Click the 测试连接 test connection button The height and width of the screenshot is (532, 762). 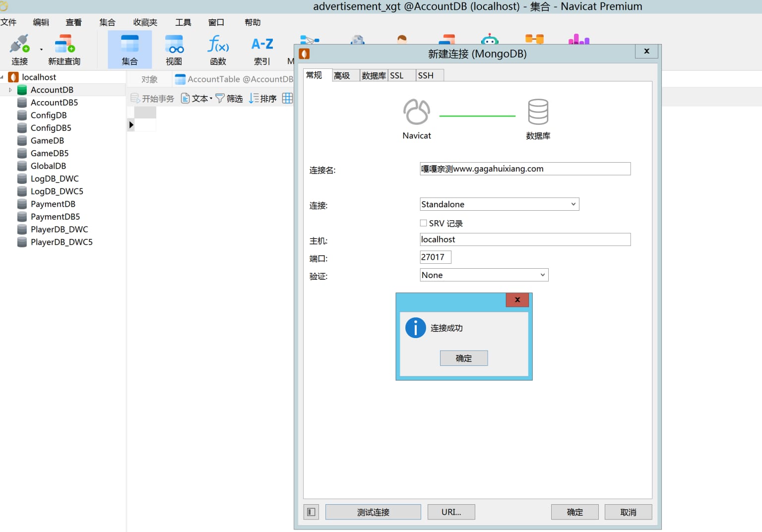point(373,512)
